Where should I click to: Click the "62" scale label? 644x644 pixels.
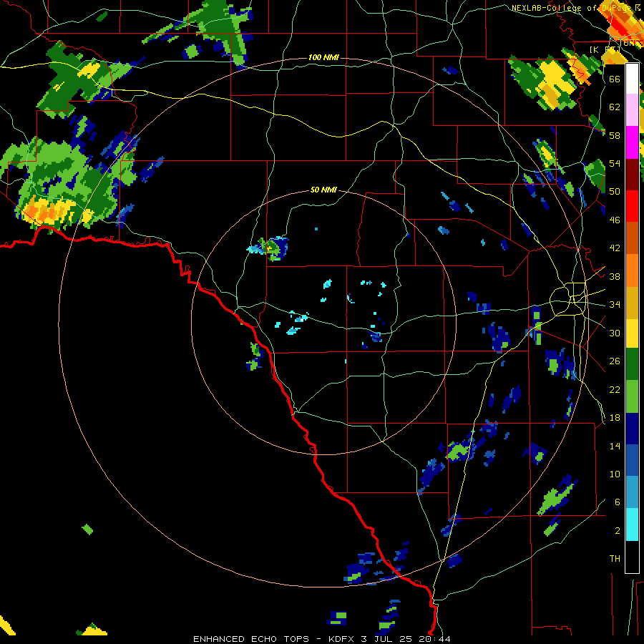(x=615, y=107)
